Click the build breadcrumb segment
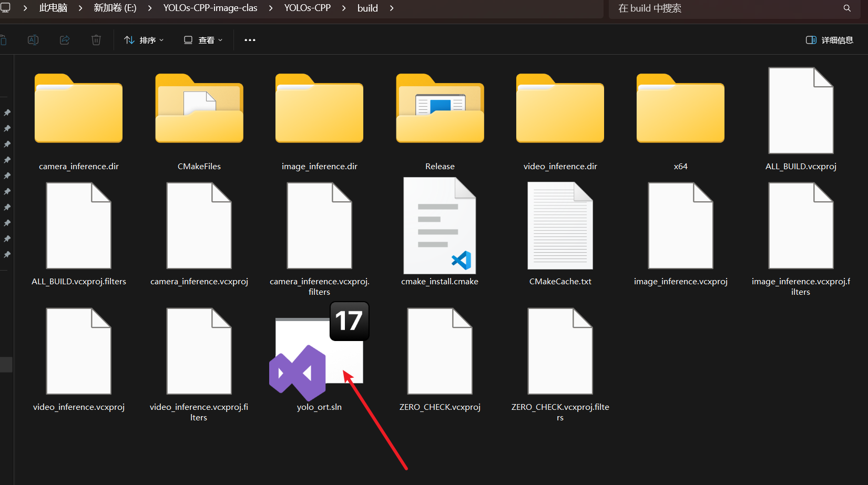The height and width of the screenshot is (485, 868). [x=367, y=8]
